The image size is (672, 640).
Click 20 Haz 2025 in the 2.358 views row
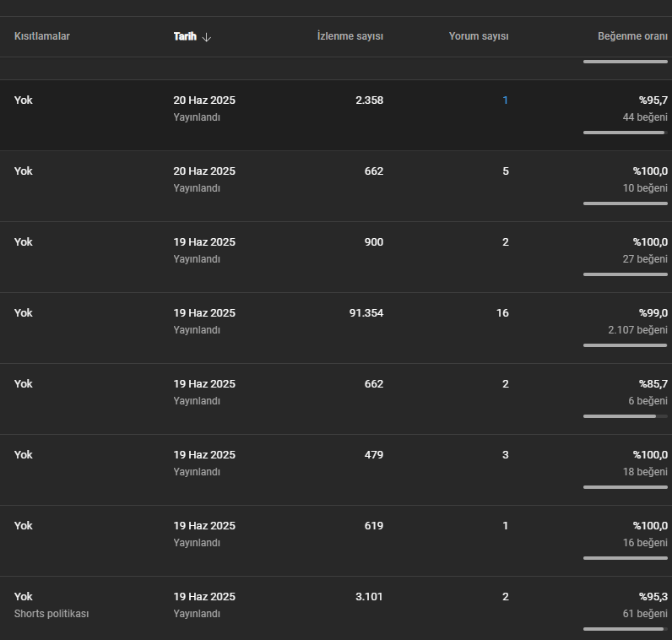click(x=204, y=100)
